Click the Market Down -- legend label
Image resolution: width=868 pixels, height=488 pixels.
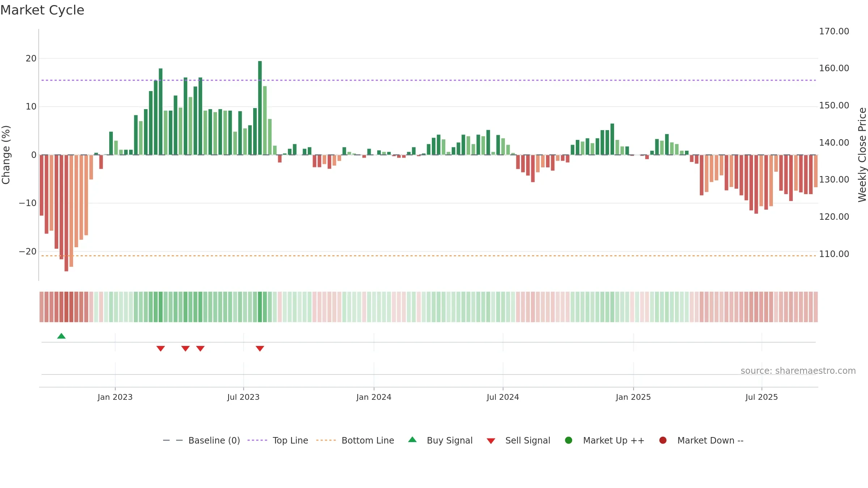click(x=710, y=441)
